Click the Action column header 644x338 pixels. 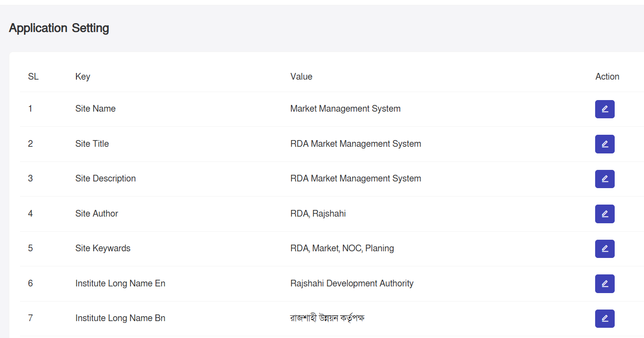[607, 76]
